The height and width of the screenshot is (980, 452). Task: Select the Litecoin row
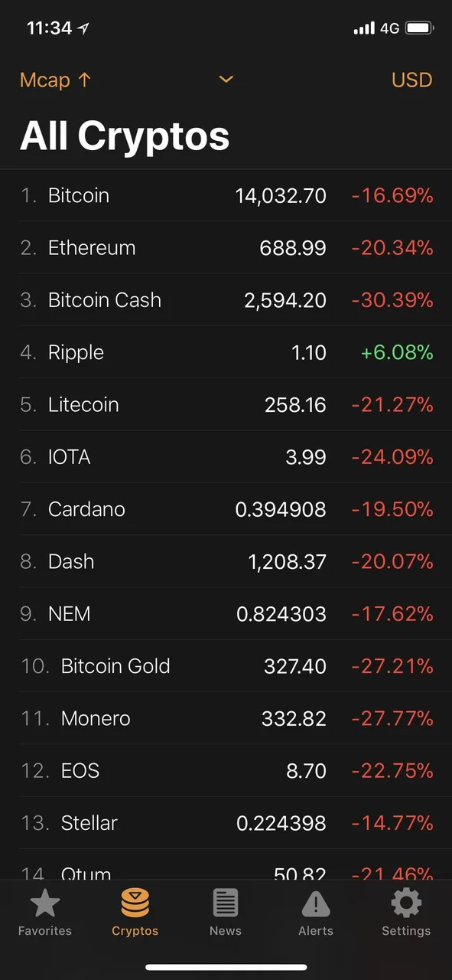click(226, 404)
